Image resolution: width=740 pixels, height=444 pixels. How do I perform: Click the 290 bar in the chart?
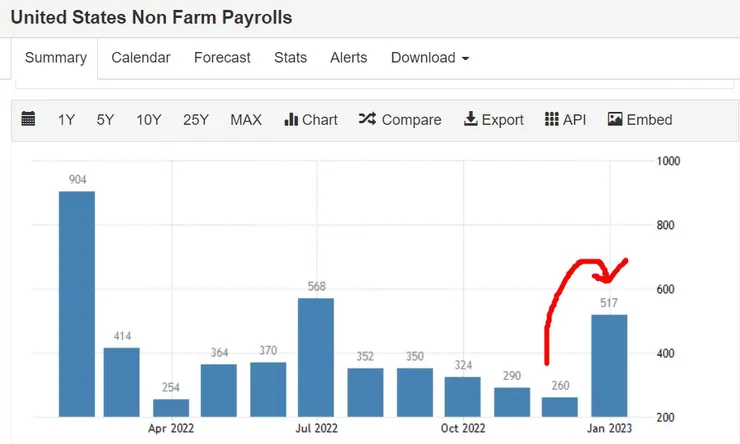512,402
